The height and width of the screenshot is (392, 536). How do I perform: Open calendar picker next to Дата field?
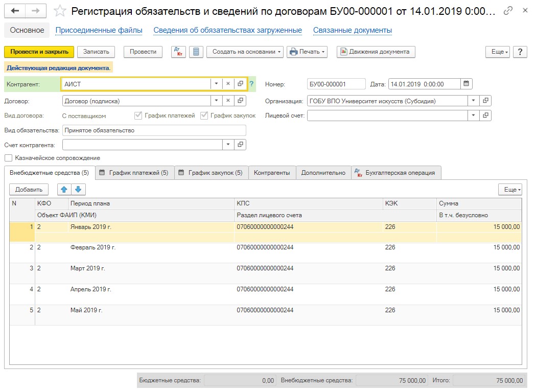coord(466,84)
